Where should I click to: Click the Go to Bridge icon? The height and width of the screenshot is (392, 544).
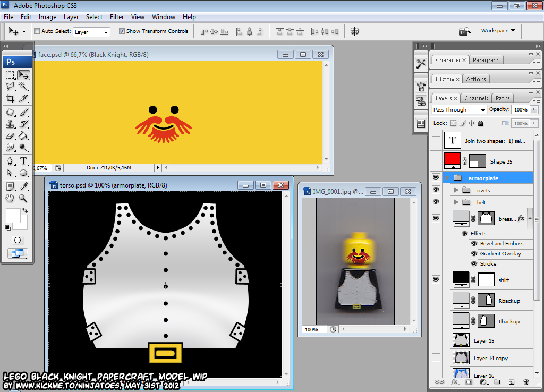click(464, 31)
